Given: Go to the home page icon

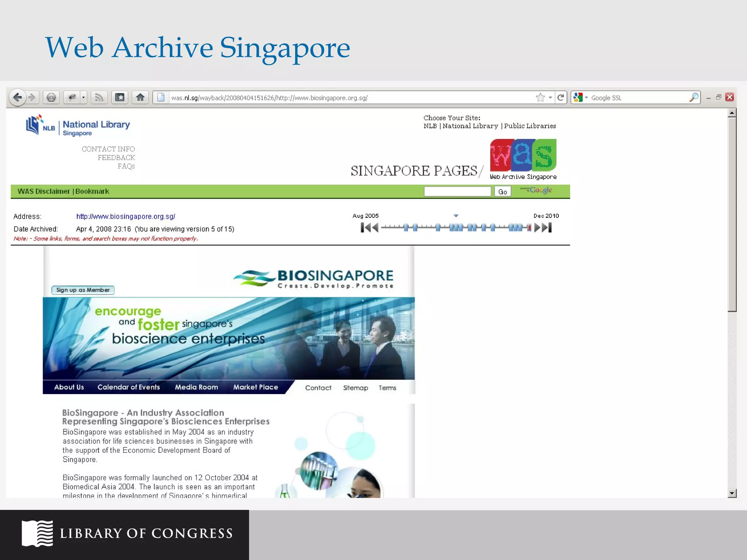Looking at the screenshot, I should point(140,97).
